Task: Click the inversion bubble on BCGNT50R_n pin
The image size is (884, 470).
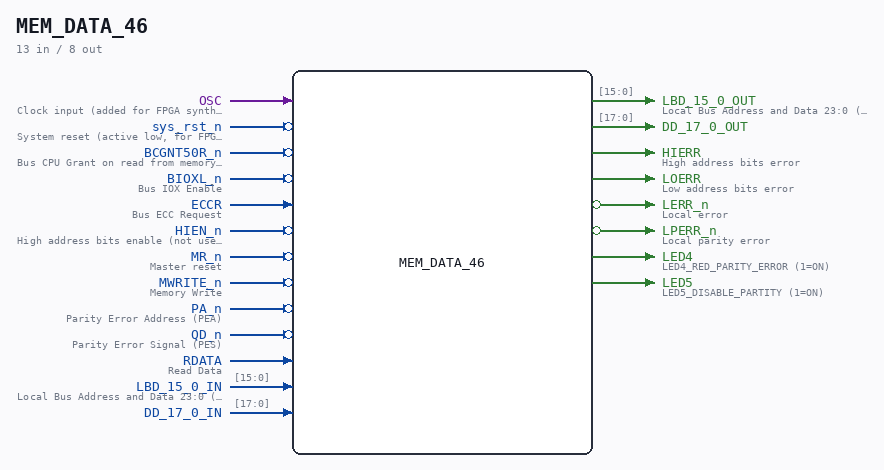Action: (x=288, y=153)
